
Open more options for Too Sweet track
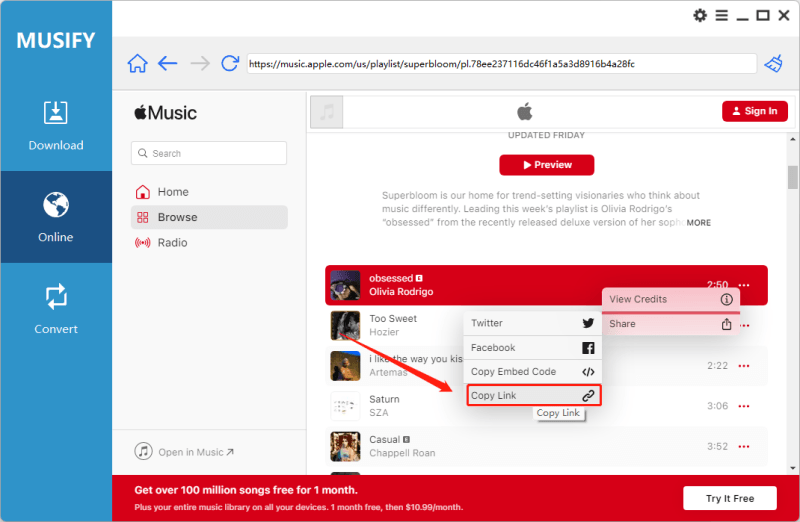click(x=745, y=326)
